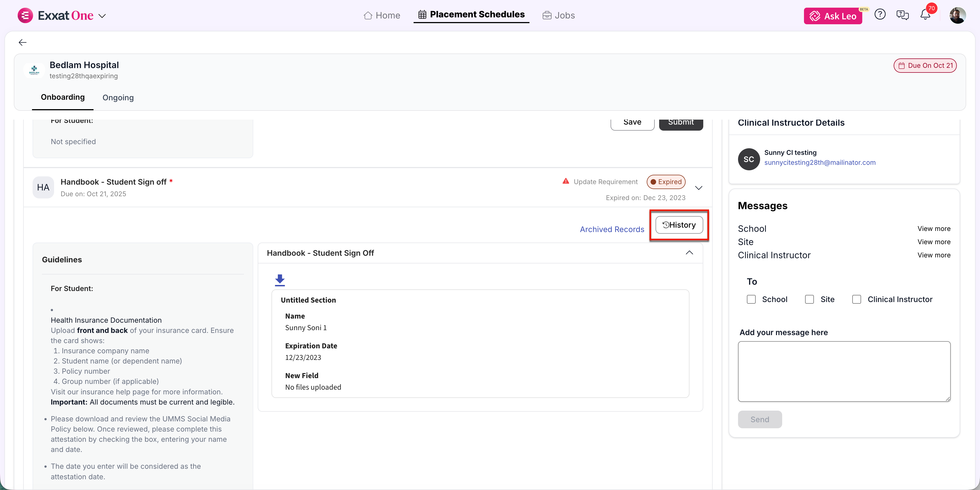Open notifications bell with 70 badge
This screenshot has height=490, width=980.
point(925,15)
